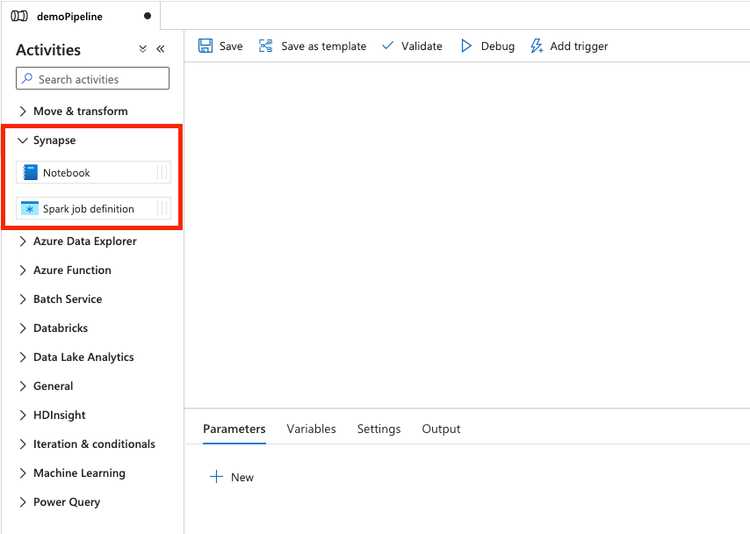Click the Validate checkmark icon
This screenshot has width=750, height=534.
click(x=388, y=46)
